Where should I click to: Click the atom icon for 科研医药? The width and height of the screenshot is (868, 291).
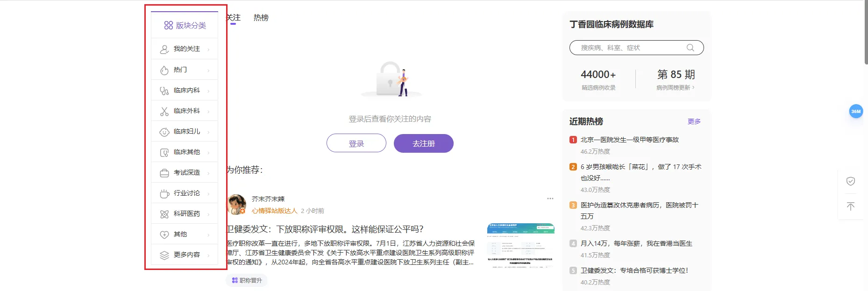[x=164, y=214]
